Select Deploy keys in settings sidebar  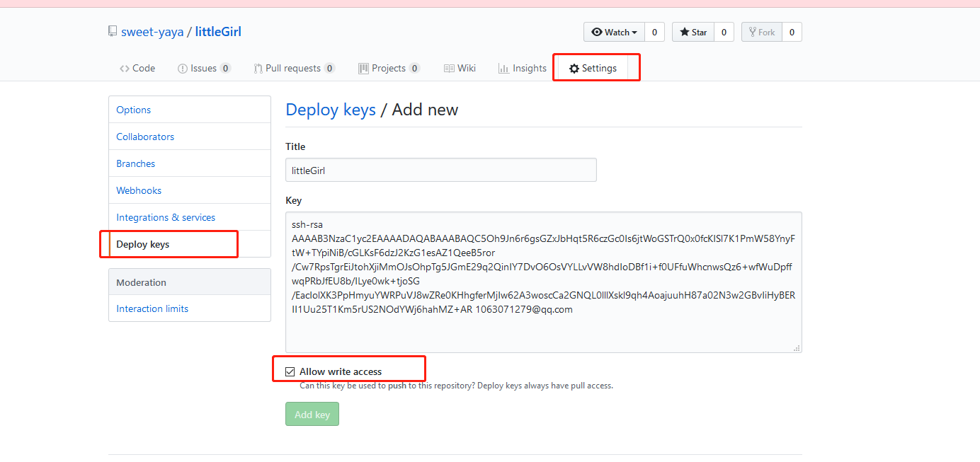tap(190, 244)
